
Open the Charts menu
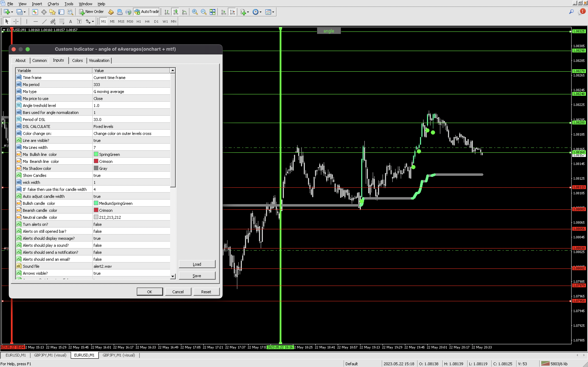pyautogui.click(x=53, y=4)
